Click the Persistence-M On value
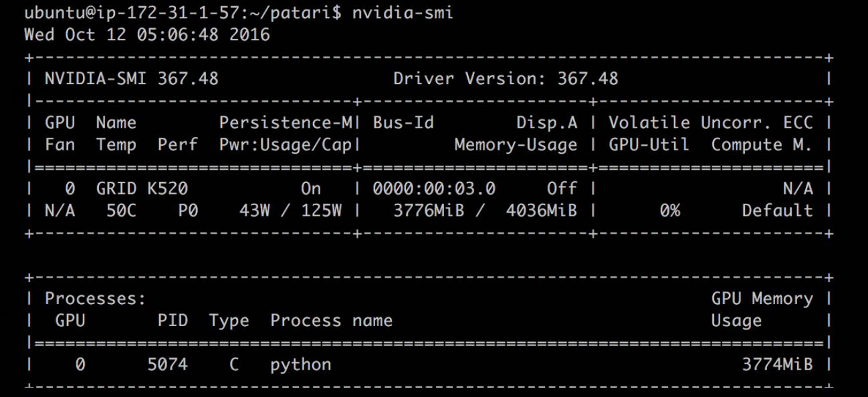This screenshot has width=868, height=397. tap(311, 188)
